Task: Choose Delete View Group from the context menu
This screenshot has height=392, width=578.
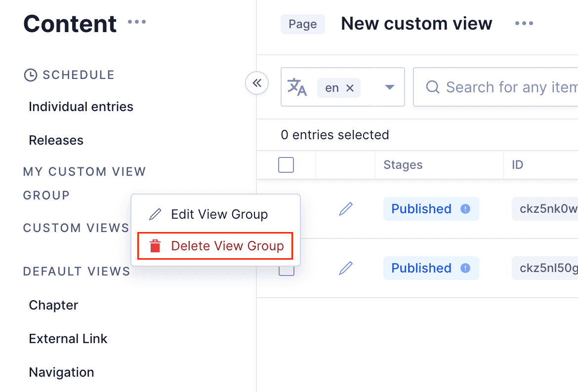Action: coord(227,245)
